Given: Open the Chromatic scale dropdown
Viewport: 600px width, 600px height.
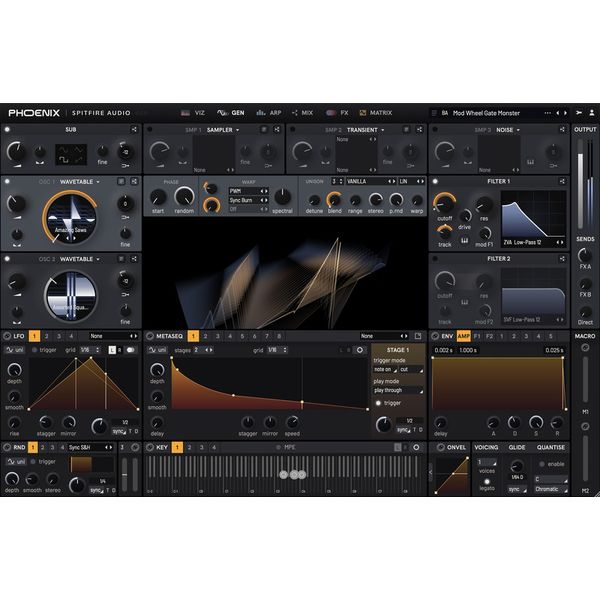Looking at the screenshot, I should 551,489.
